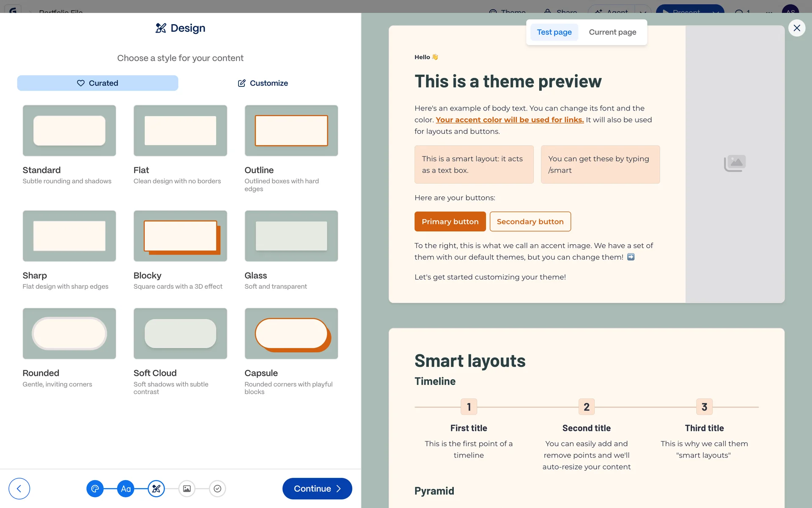Close the design preview panel
Viewport: 812px width, 508px height.
(x=796, y=28)
